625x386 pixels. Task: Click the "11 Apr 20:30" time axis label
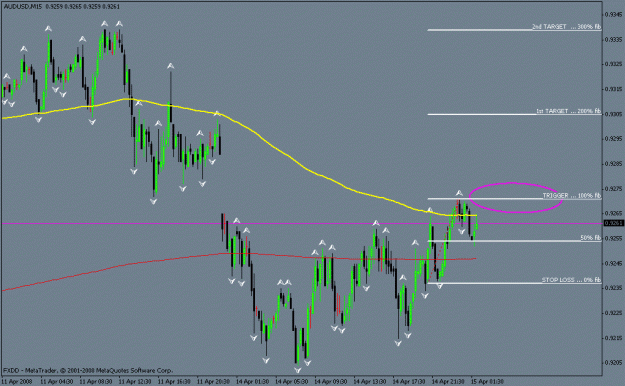pyautogui.click(x=213, y=382)
